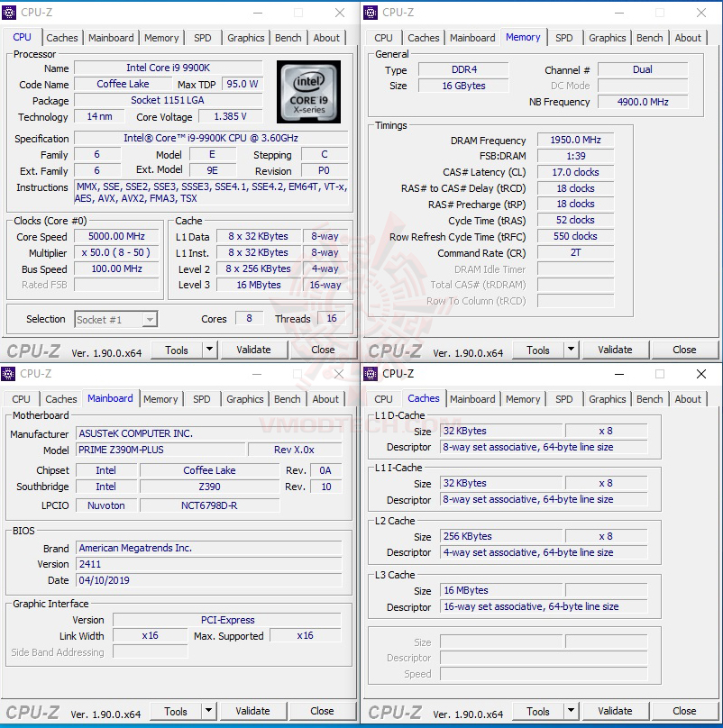Click the CPU-Z icon on the Memory window title bar
Viewport: 723px width, 728px height.
tap(371, 13)
